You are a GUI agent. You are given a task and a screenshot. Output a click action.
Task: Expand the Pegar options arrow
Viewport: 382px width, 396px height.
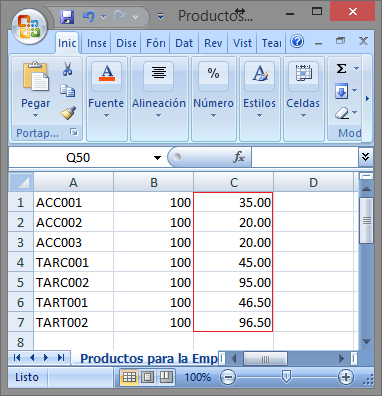(35, 116)
